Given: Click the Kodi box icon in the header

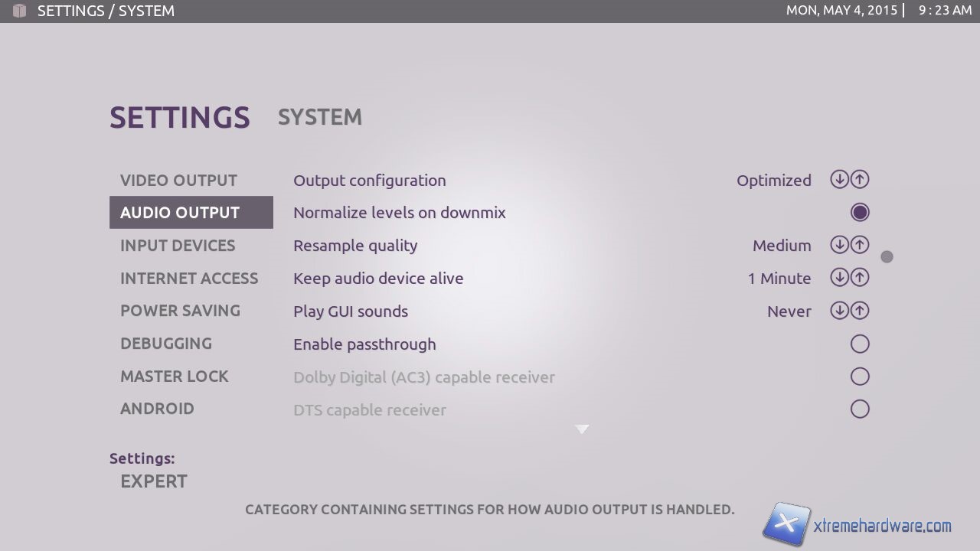Looking at the screenshot, I should tap(20, 11).
